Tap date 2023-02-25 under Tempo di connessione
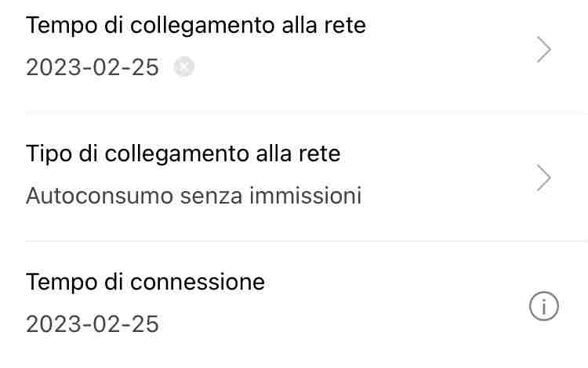588x368 pixels. click(93, 323)
